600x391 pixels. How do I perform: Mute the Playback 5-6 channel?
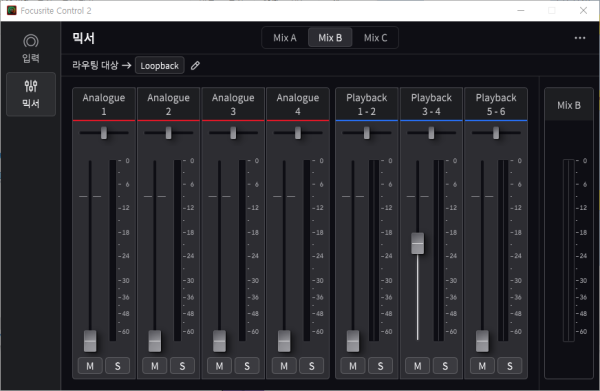coord(482,366)
